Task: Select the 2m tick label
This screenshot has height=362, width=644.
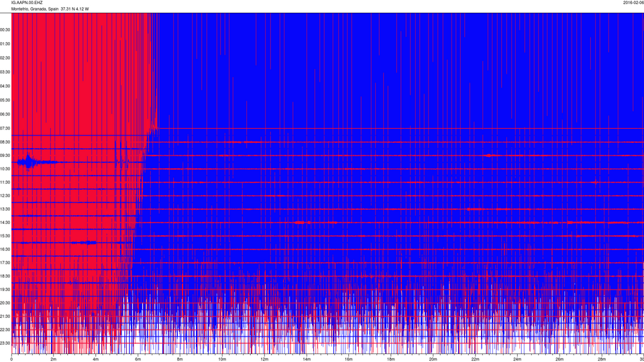Action: pos(54,359)
